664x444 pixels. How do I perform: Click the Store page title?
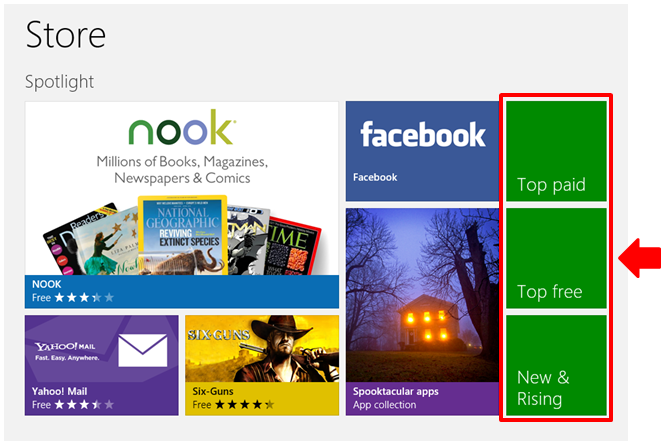pyautogui.click(x=66, y=35)
